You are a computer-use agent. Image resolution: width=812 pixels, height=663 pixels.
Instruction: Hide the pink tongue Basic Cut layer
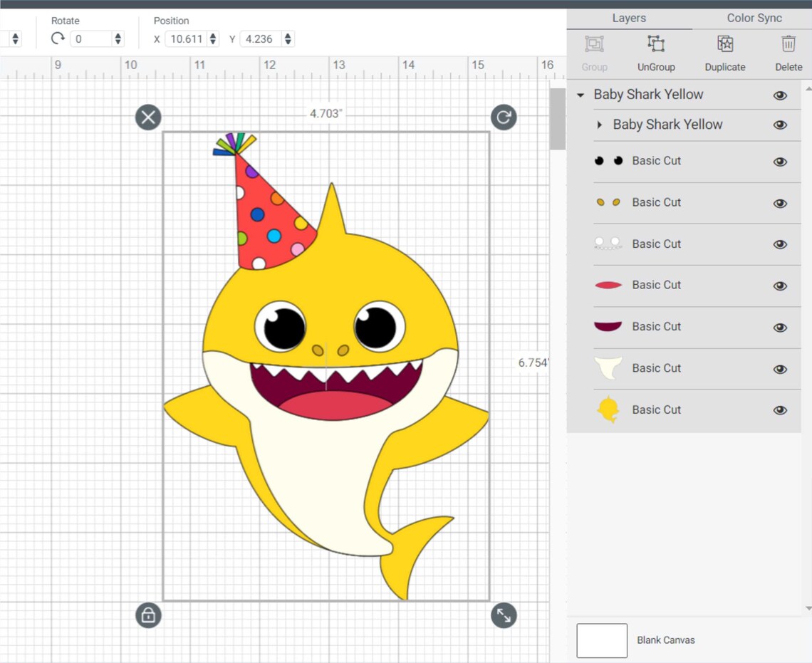[780, 286]
